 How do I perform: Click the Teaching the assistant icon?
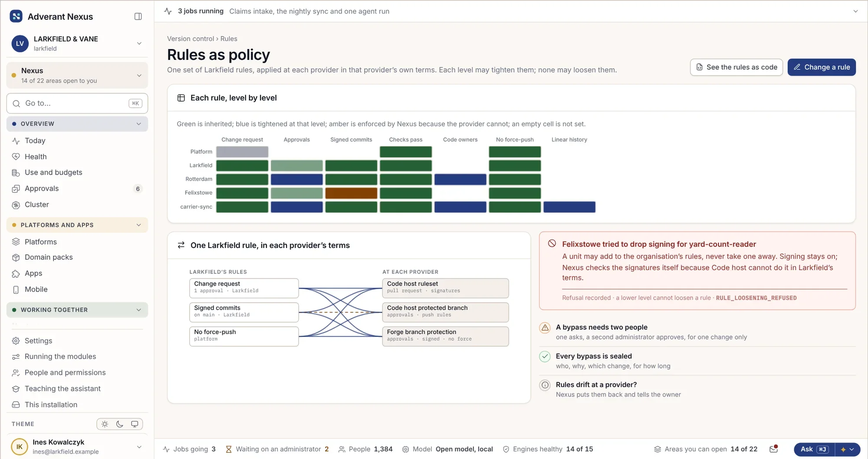coord(16,389)
